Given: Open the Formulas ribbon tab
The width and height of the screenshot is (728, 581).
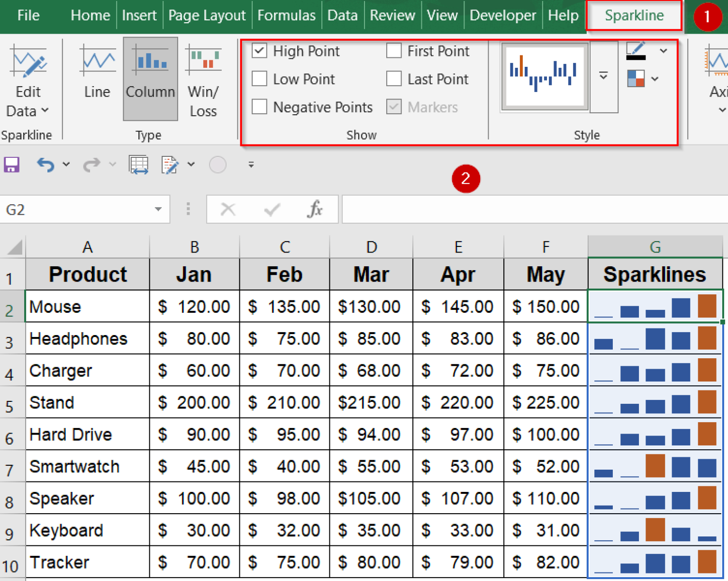Looking at the screenshot, I should pos(286,15).
